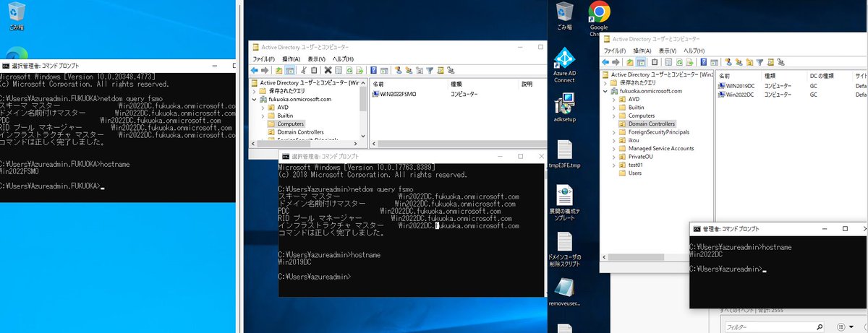The width and height of the screenshot is (868, 333).
Task: Collapse fukuoka.onmicrosoft.com in Domain Controllers window
Action: (605, 91)
